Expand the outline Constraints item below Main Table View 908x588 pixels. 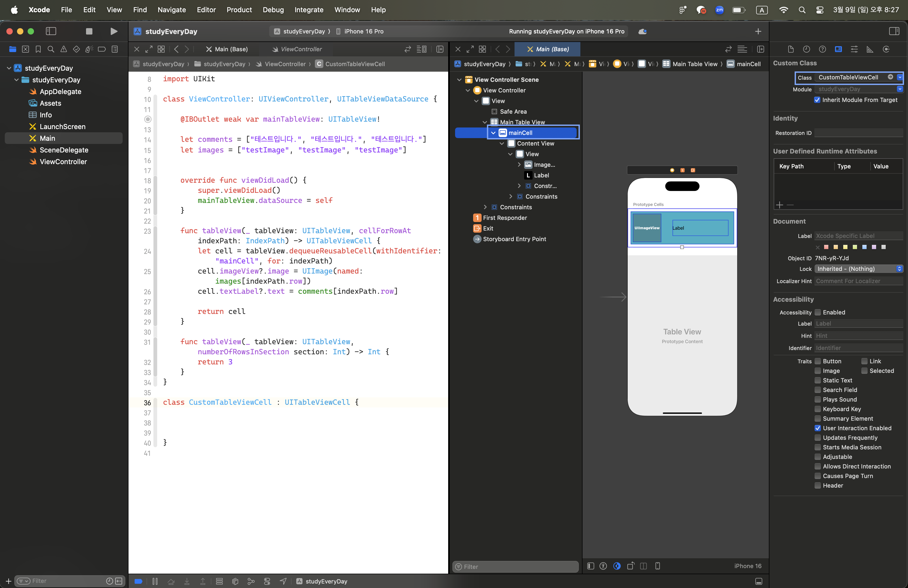[485, 207]
